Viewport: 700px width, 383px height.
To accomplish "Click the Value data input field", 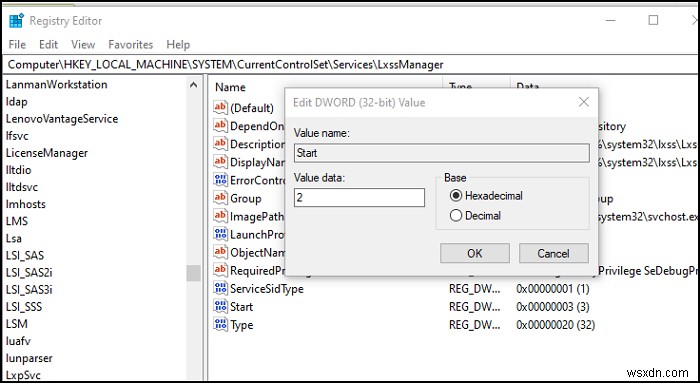I will (x=359, y=197).
